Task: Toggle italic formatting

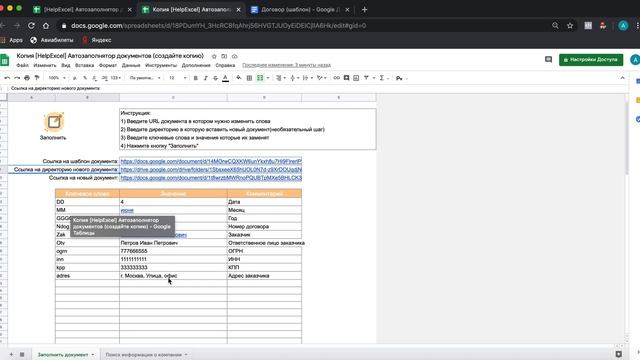Action: pyautogui.click(x=205, y=78)
